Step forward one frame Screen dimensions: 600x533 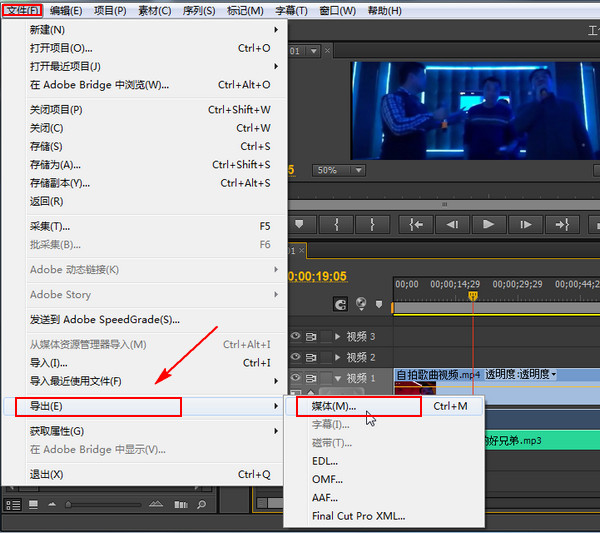525,224
